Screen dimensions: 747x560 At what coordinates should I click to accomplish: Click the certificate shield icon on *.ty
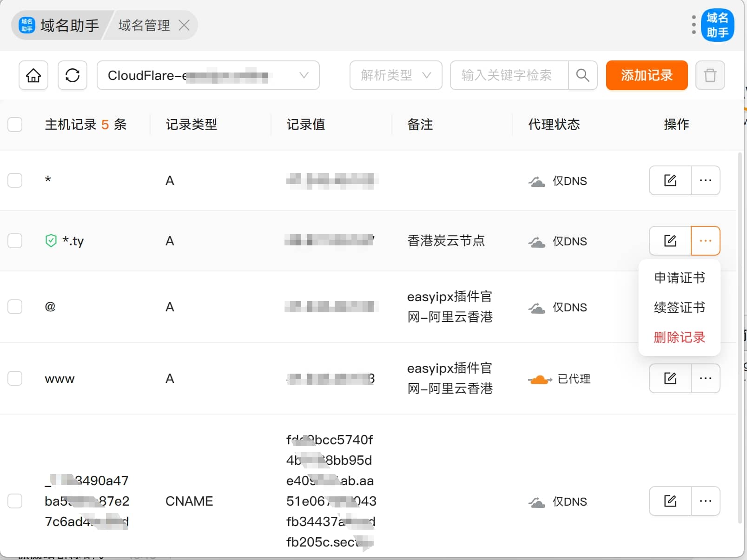point(51,241)
